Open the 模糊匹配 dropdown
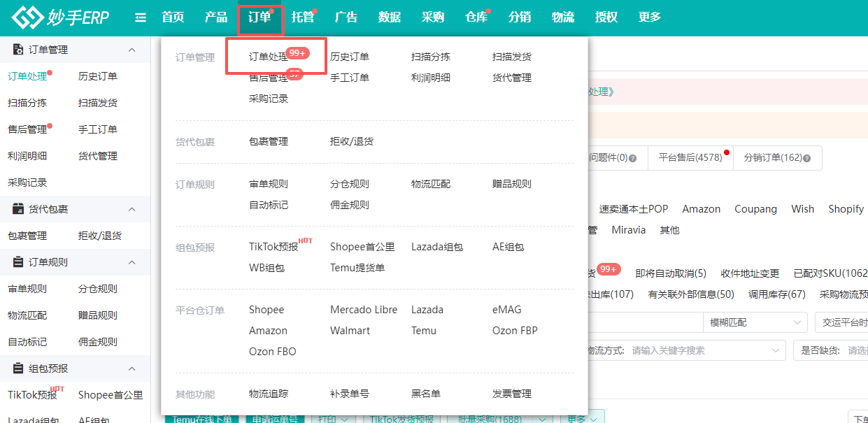This screenshot has height=423, width=868. click(755, 322)
